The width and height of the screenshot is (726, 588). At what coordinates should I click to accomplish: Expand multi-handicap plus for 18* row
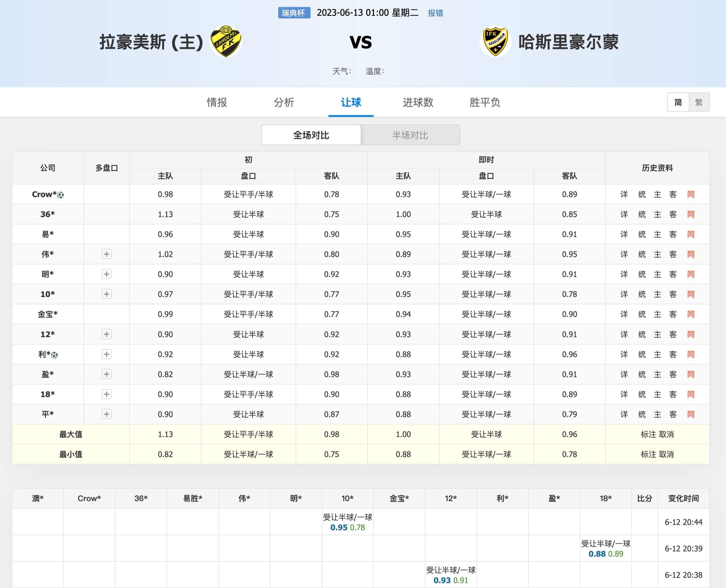point(107,394)
